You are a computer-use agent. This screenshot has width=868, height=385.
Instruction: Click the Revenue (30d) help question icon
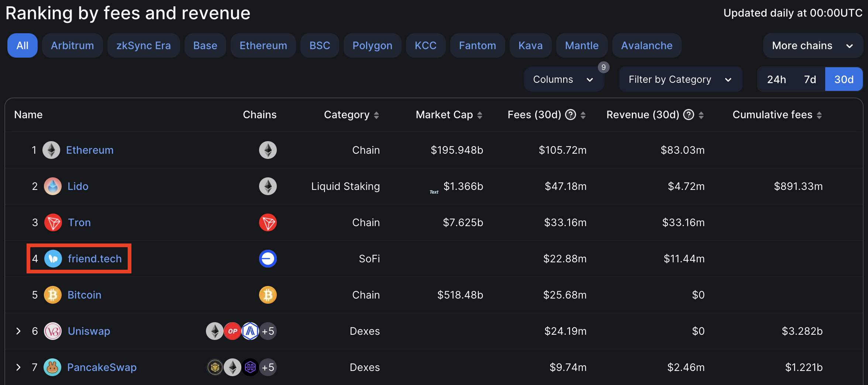point(689,115)
